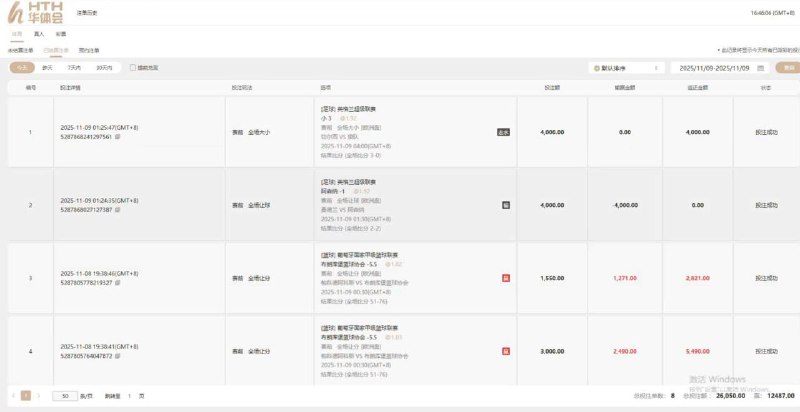Go to previous page using left arrow
800x412 pixels.
14,396
